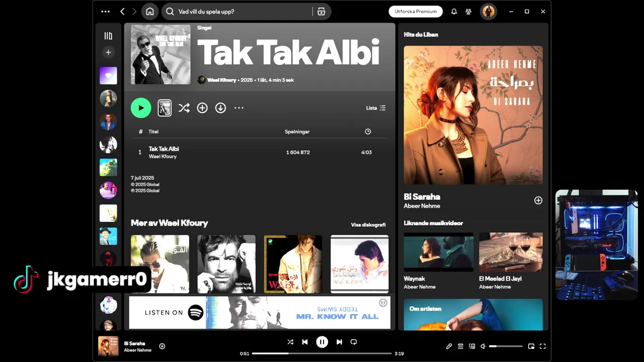Open the El Meelad El Jayi music video
Screen dimensions: 644x362
point(511,252)
